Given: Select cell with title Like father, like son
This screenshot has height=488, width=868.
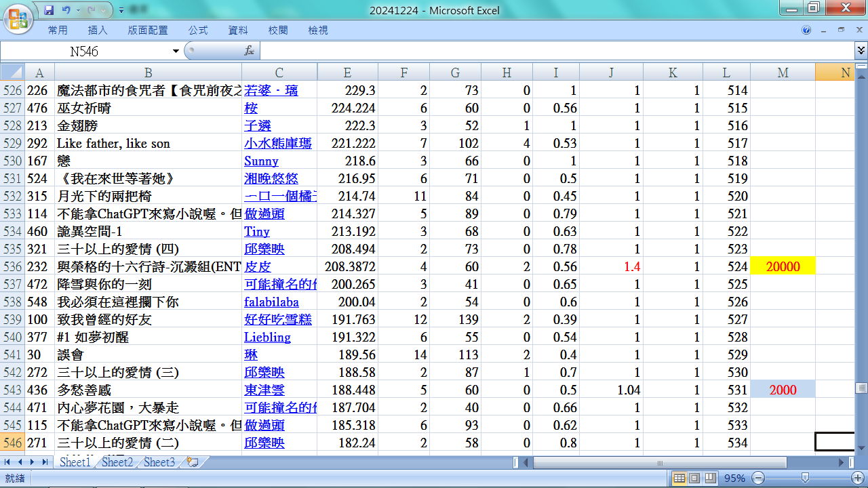Looking at the screenshot, I should pyautogui.click(x=148, y=143).
